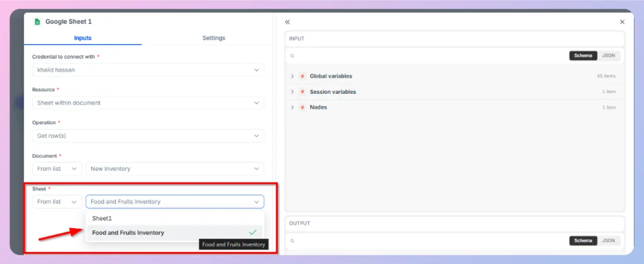Click the Nodes label
644x264 pixels.
(318, 107)
